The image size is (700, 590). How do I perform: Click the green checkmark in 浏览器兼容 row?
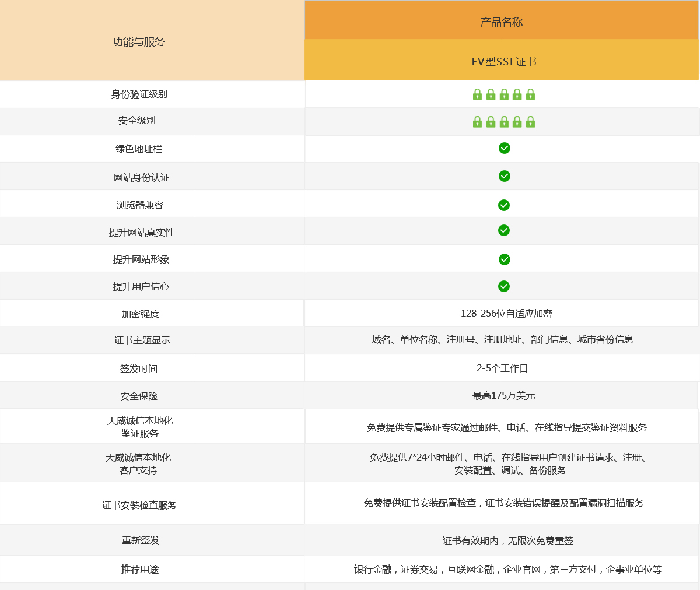point(504,205)
